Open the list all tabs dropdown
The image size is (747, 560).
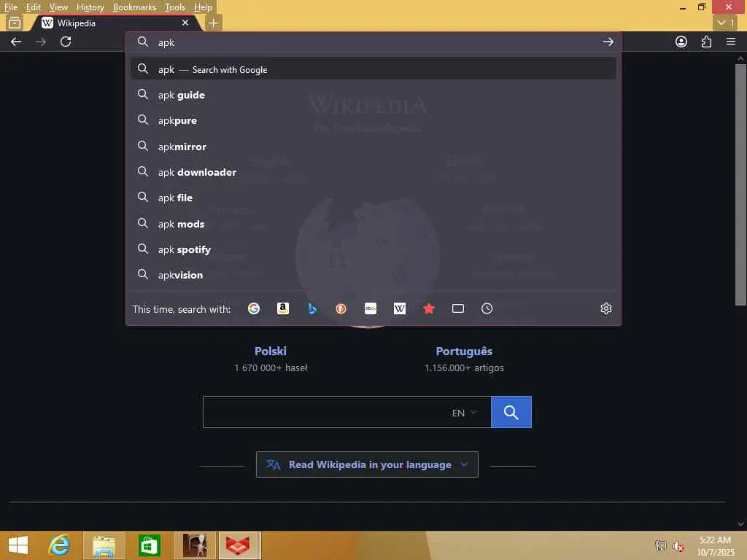(726, 23)
